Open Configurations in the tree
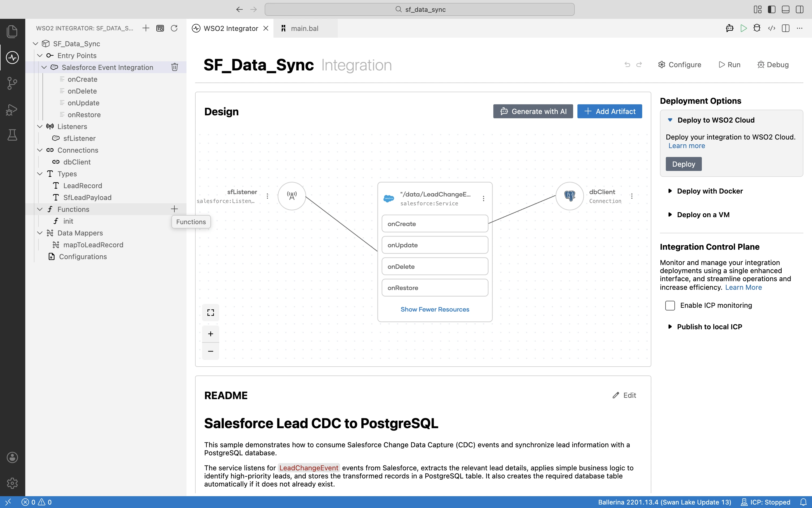Screen dimensions: 812x508 point(82,256)
